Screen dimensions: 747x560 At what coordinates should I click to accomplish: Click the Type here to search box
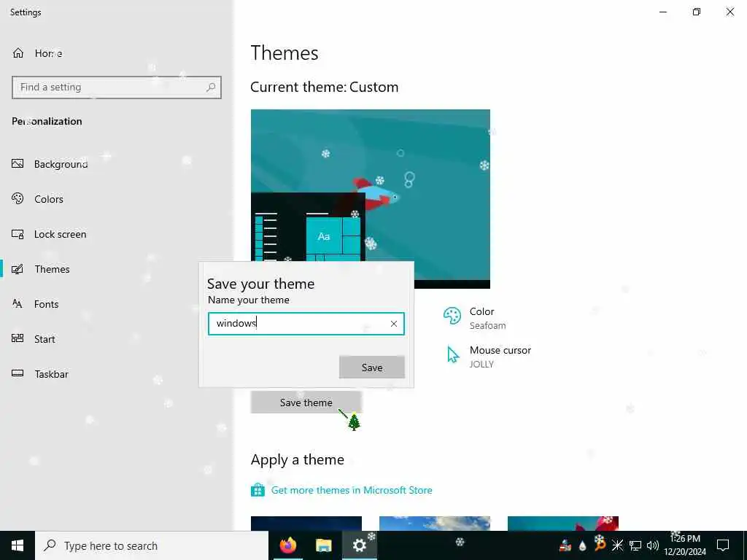[x=152, y=545]
